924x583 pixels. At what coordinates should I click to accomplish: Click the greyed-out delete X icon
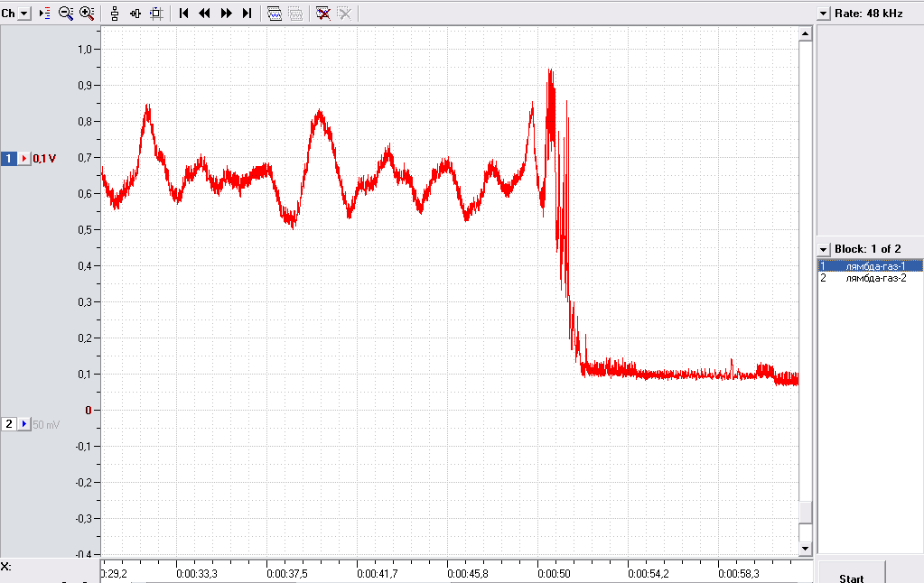[344, 13]
